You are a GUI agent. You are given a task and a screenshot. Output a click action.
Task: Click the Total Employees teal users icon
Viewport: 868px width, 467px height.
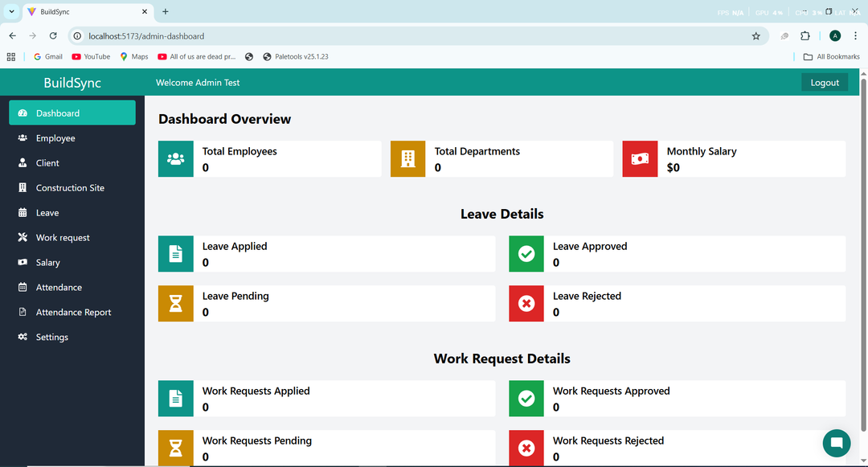coord(175,159)
